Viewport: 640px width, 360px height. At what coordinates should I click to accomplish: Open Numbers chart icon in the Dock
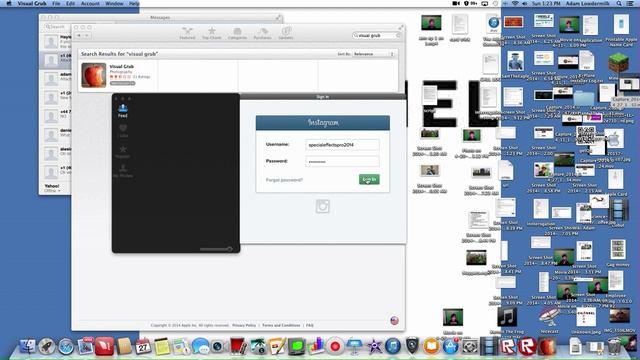pyautogui.click(x=316, y=347)
